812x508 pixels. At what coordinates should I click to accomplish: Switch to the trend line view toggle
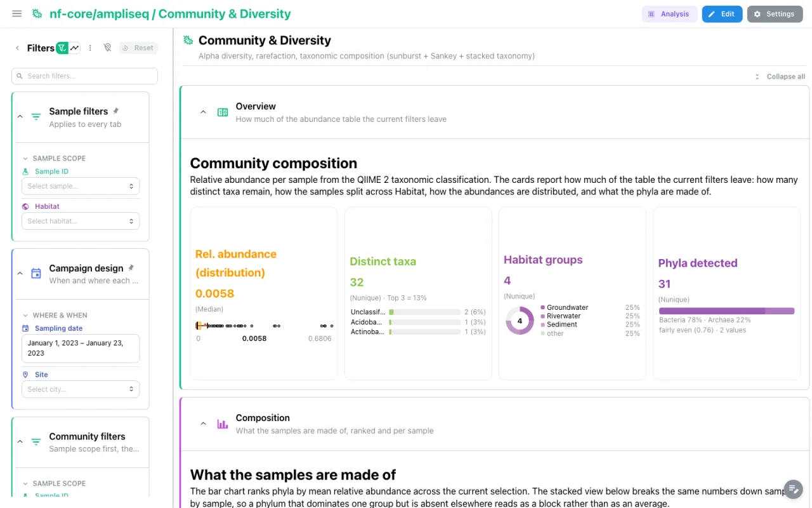point(74,48)
